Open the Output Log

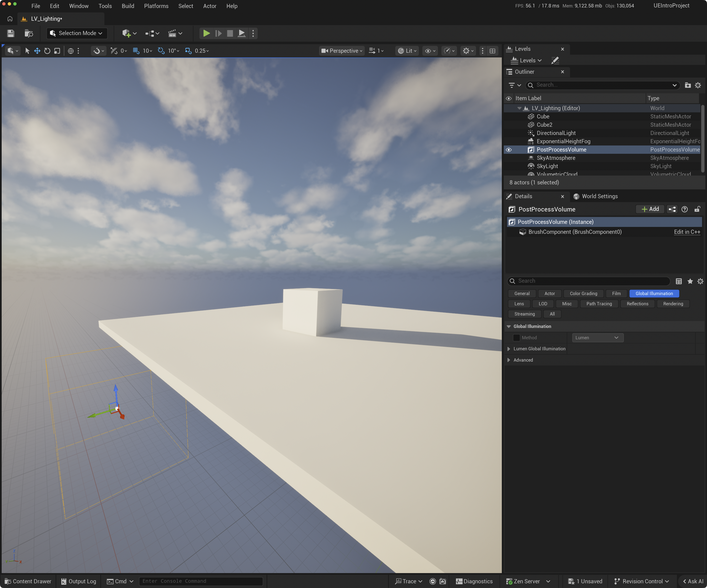79,581
